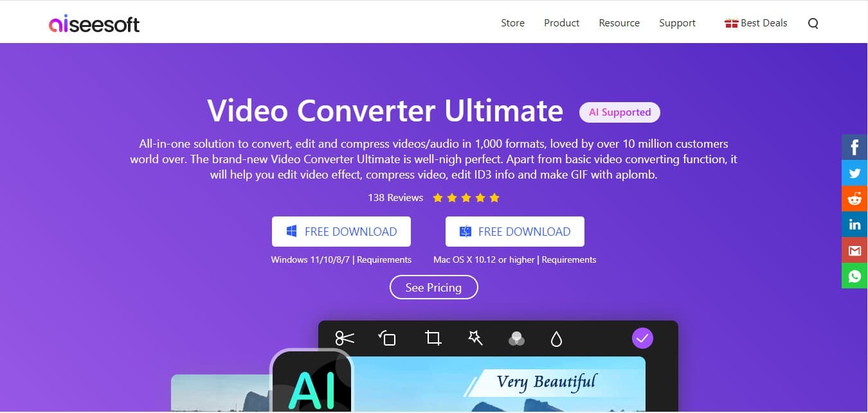Share page via LinkedIn icon
Screen dimensions: 868x413
[x=854, y=224]
